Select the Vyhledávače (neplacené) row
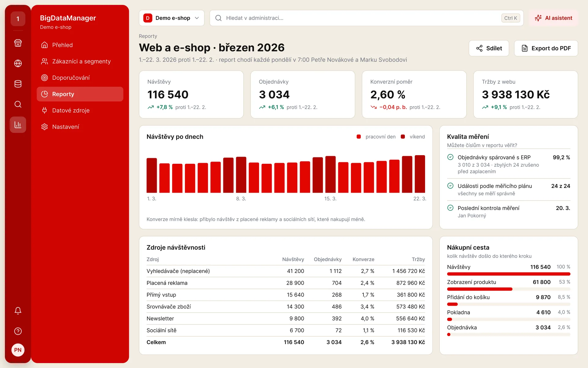The image size is (588, 368). [285, 271]
